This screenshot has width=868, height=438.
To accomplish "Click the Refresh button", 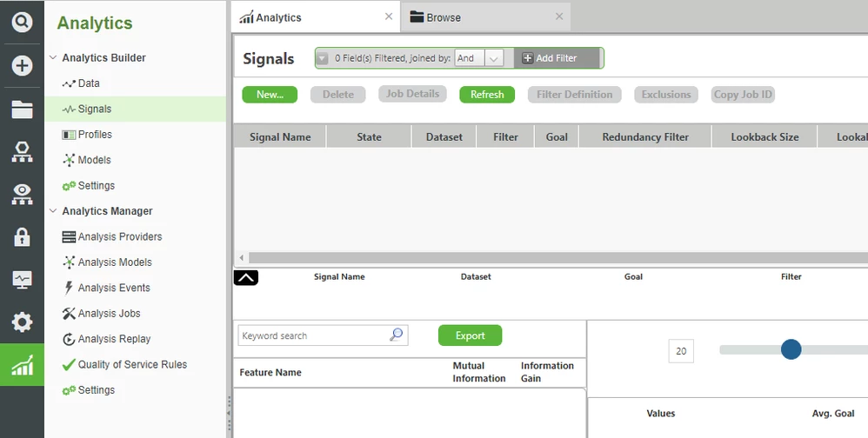I will click(x=487, y=95).
